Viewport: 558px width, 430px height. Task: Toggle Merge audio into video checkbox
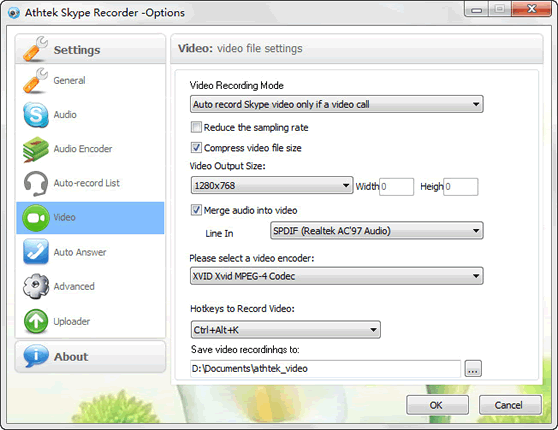(x=196, y=210)
